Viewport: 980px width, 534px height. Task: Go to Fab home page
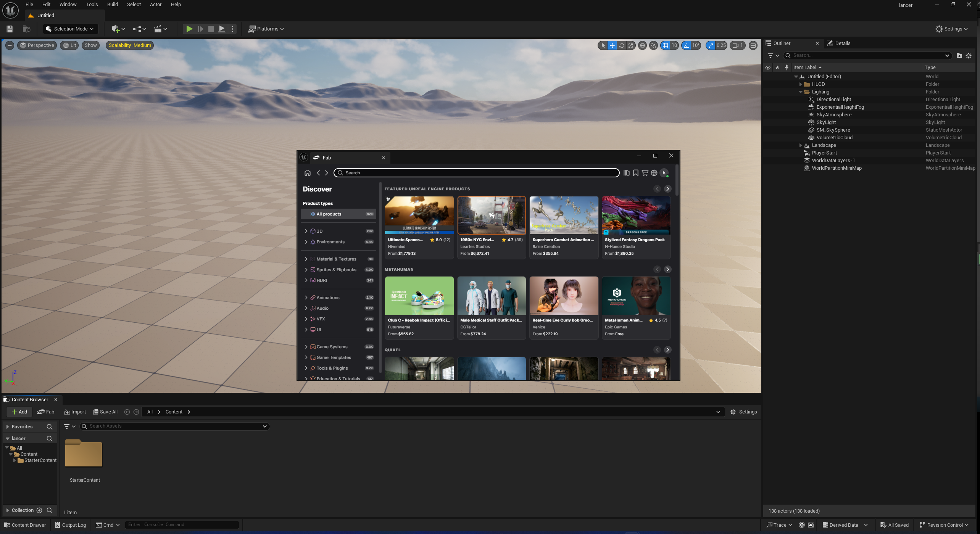point(308,173)
